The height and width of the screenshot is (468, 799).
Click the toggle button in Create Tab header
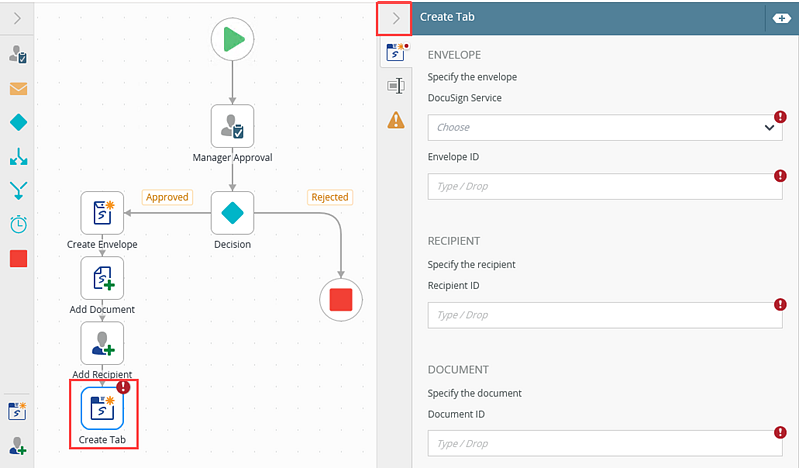coord(780,18)
